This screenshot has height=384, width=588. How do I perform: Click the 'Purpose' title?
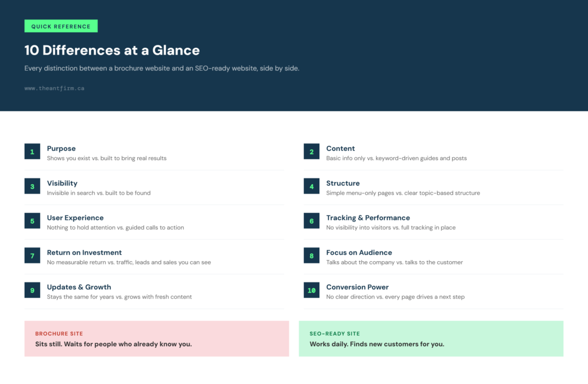click(x=61, y=149)
